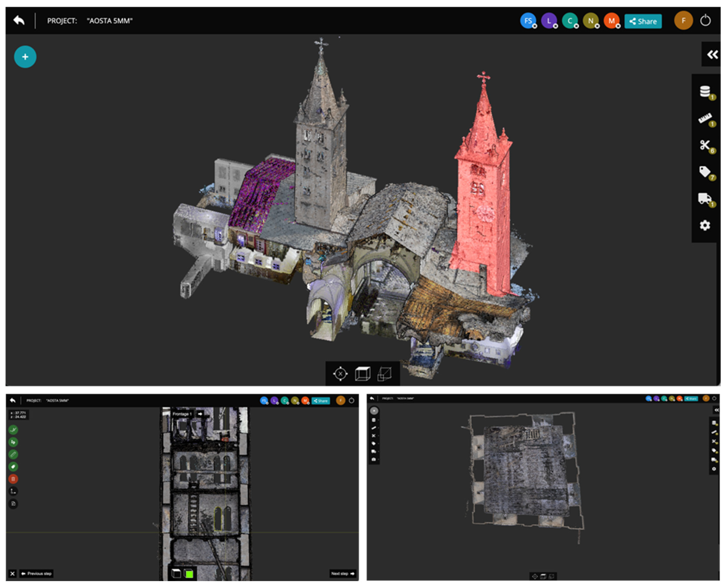
Task: Open the gear settings panel
Action: pos(705,225)
